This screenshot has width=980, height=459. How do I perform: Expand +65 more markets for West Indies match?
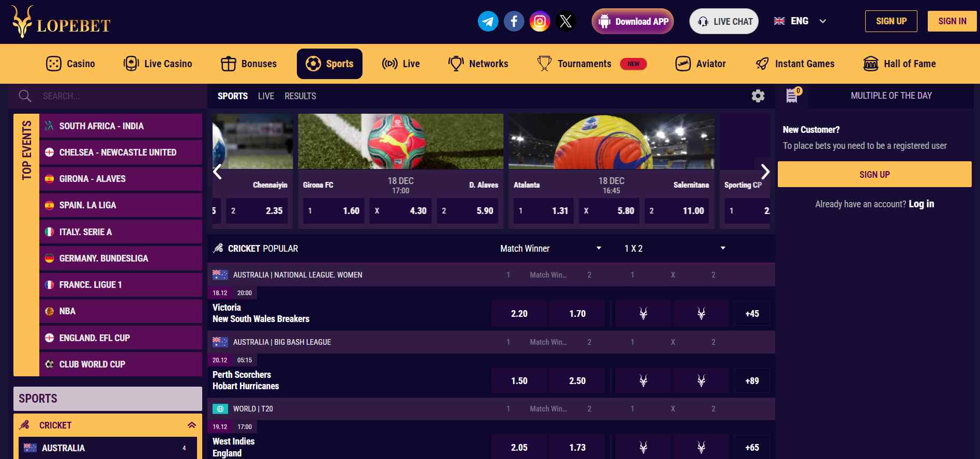(752, 447)
